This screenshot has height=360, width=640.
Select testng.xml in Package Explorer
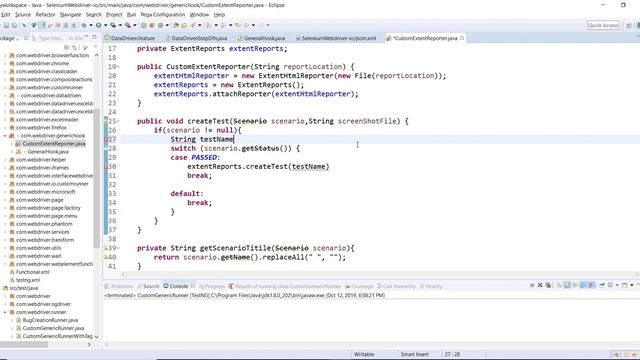point(28,280)
